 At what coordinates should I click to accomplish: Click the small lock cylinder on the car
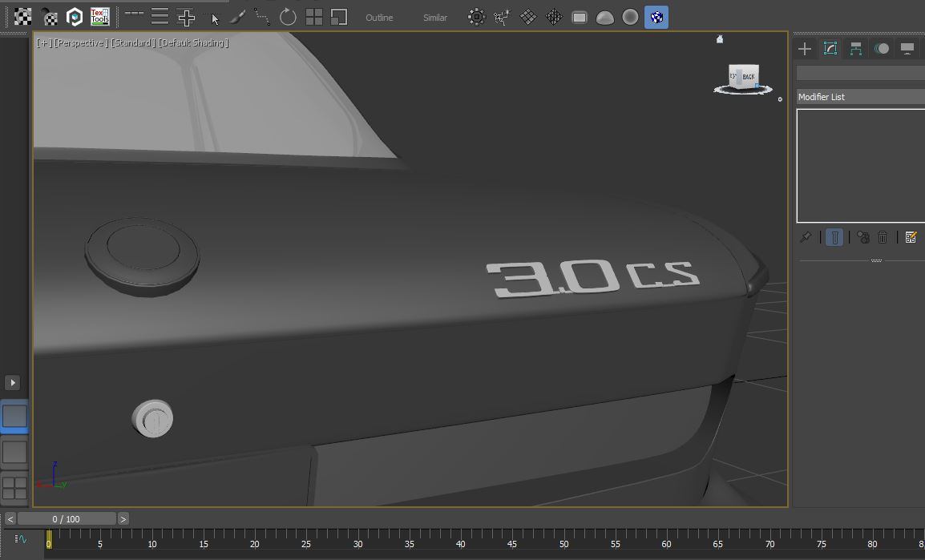click(153, 418)
